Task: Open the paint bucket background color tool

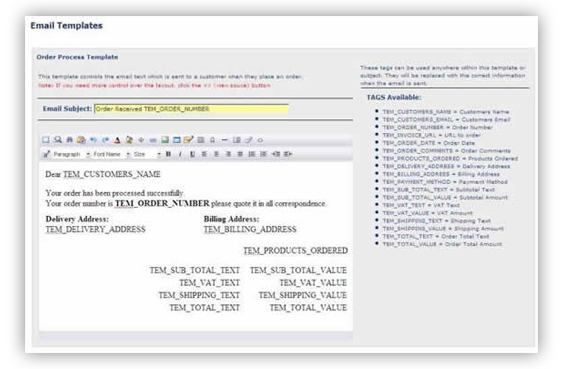Action: point(129,140)
